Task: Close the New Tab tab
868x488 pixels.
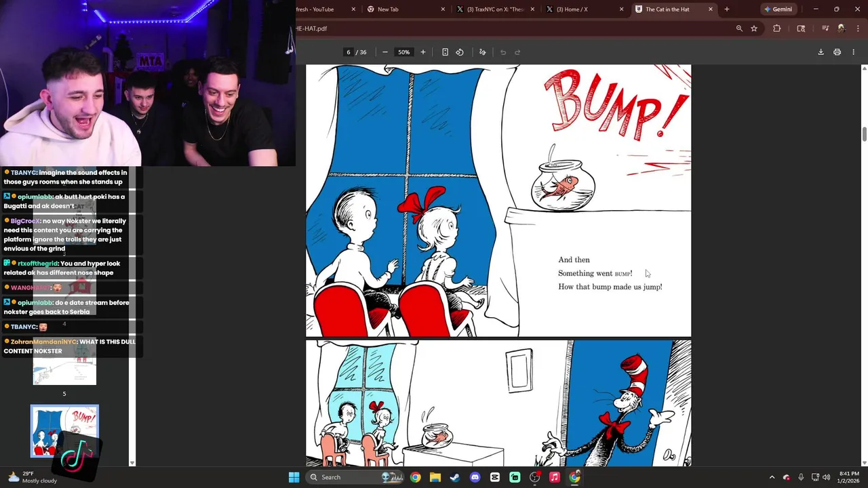Action: tap(443, 9)
